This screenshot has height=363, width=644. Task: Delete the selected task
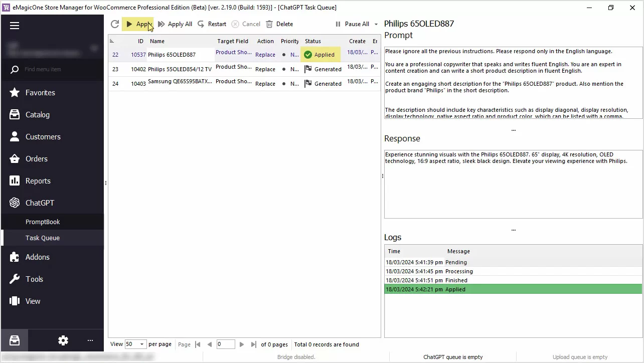pos(279,24)
